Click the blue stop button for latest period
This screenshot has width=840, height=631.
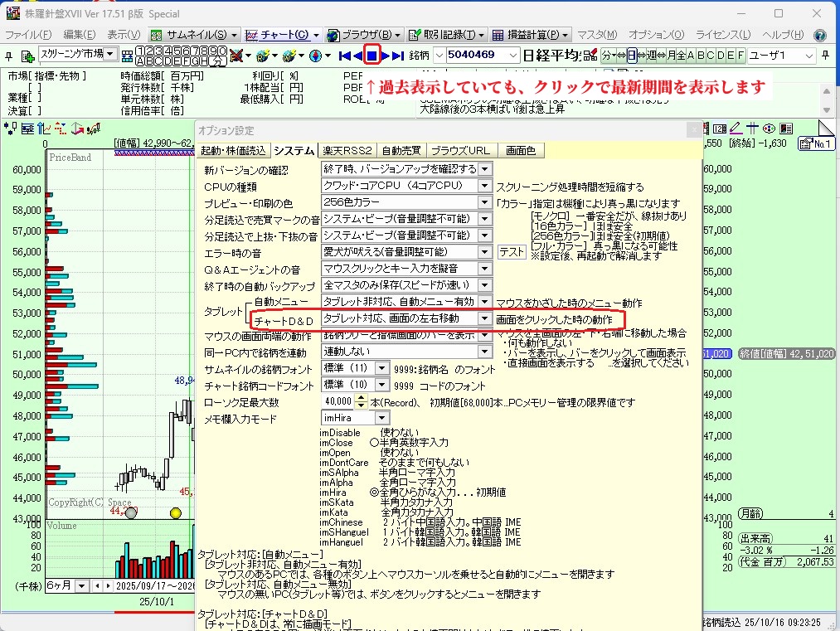click(x=372, y=56)
